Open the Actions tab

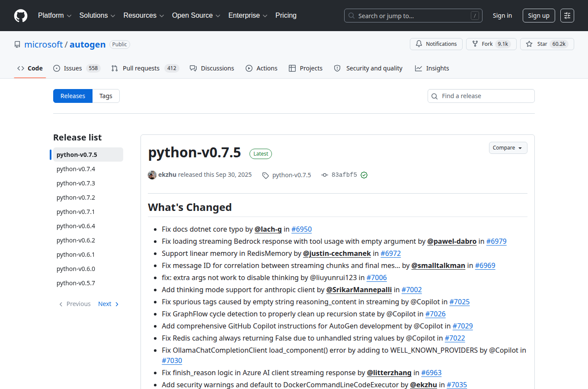262,68
